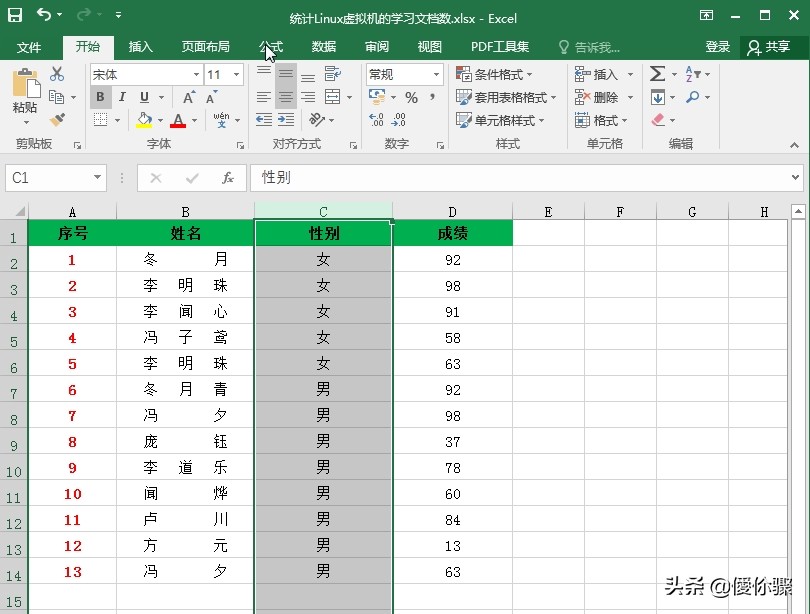
Task: Click the cell borders icon
Action: pyautogui.click(x=100, y=120)
